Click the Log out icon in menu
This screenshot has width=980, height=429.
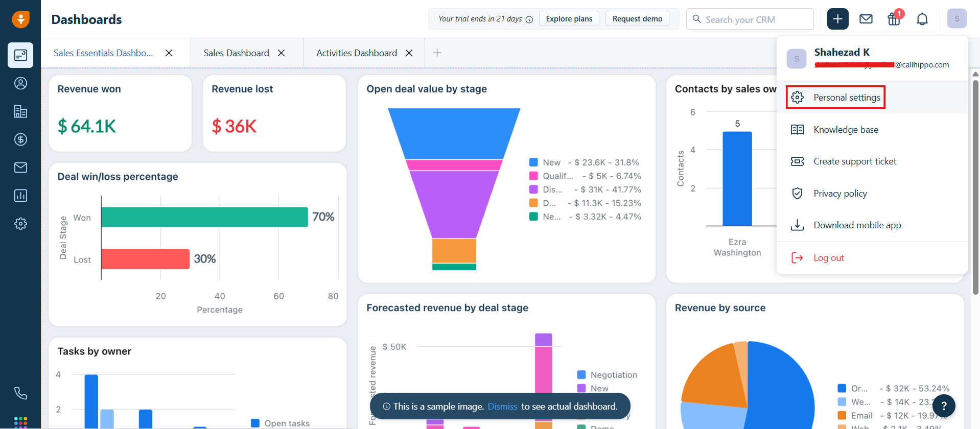[797, 258]
